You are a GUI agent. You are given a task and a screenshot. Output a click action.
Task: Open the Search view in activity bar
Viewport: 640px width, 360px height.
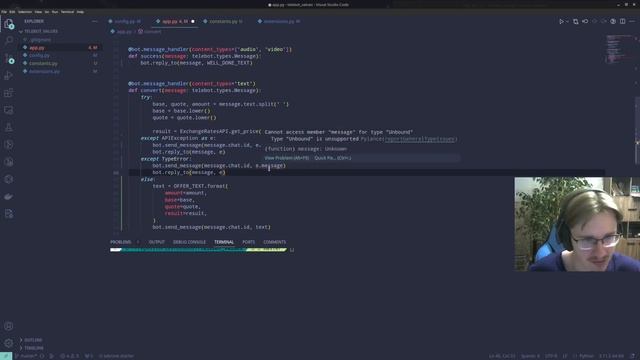(9, 40)
